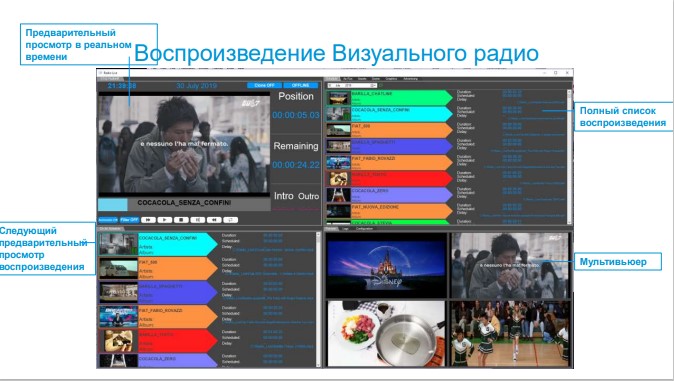674x381 pixels.
Task: Click the green refresh icon next to the date picker
Action: [x=380, y=86]
